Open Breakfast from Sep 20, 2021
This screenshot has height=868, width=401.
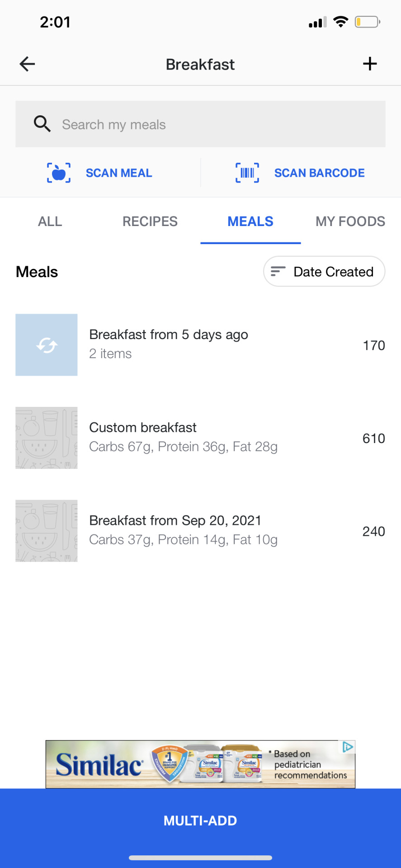[x=183, y=530]
